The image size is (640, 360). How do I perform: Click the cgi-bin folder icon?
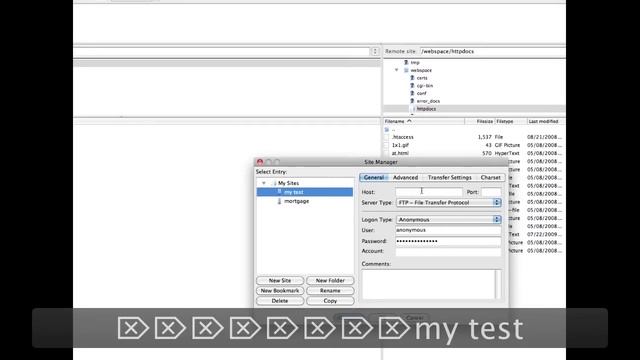coord(412,86)
